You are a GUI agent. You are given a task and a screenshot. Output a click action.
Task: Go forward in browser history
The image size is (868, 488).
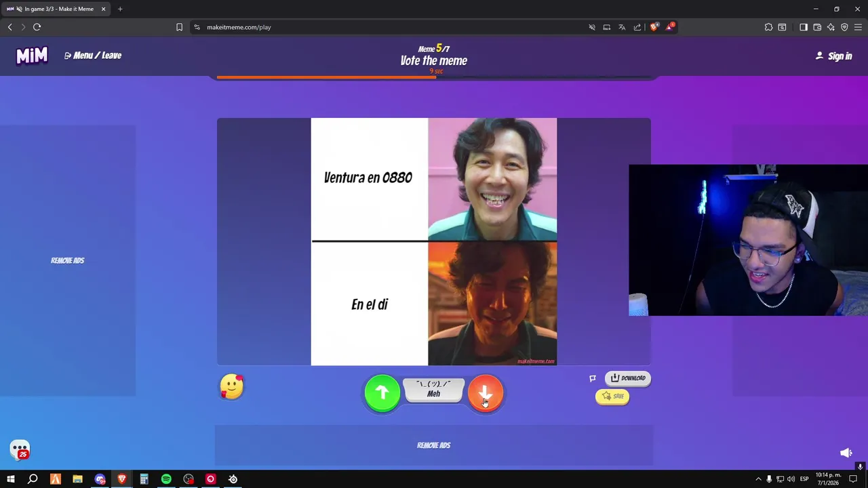pyautogui.click(x=23, y=27)
